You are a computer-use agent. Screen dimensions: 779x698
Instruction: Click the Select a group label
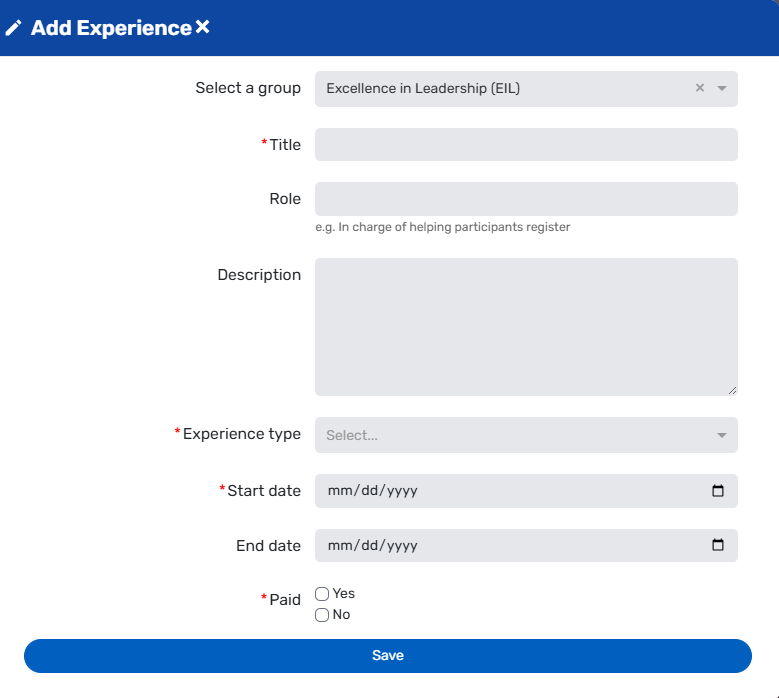(x=248, y=88)
